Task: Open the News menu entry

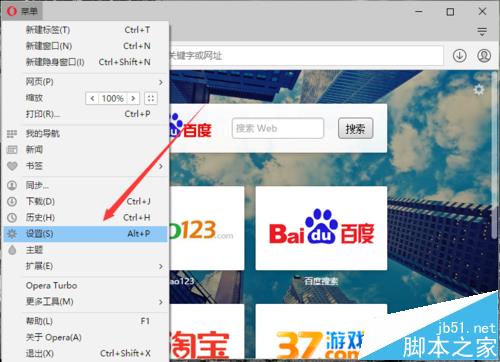Action: [86, 150]
